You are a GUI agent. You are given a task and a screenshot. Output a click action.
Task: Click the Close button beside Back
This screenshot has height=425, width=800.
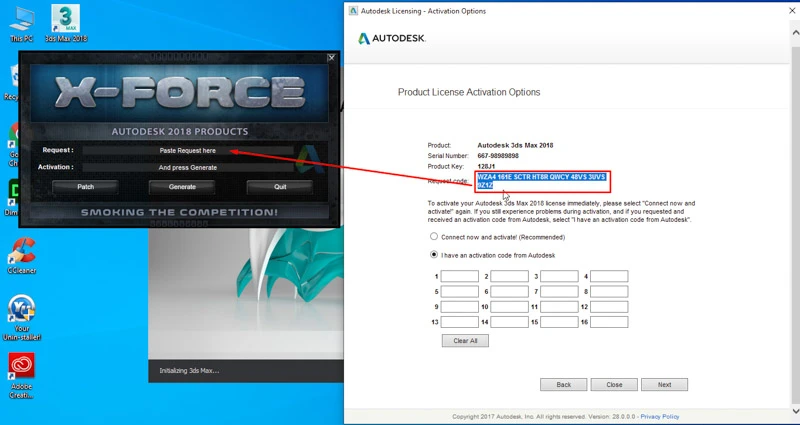point(614,385)
